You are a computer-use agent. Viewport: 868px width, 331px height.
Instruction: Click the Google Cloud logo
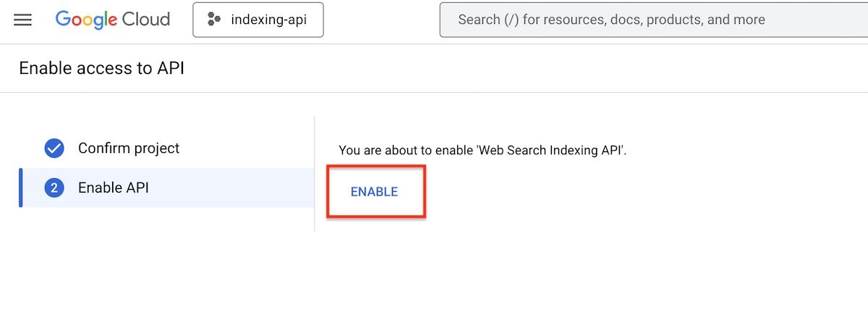pyautogui.click(x=113, y=20)
